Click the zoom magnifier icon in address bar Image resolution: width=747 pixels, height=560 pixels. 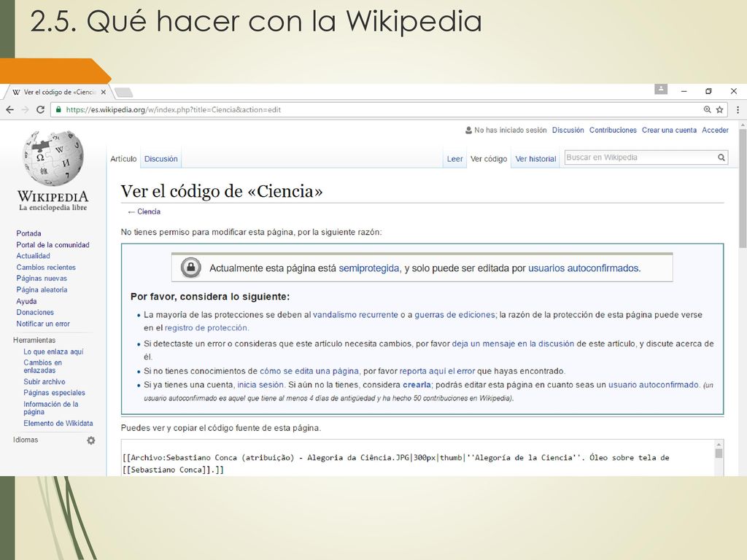(708, 109)
